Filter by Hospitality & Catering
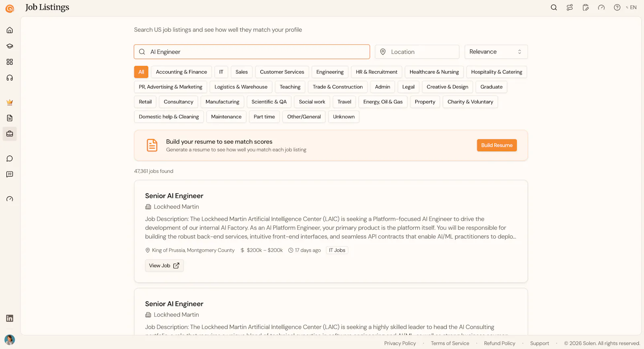Image resolution: width=644 pixels, height=349 pixels. [497, 72]
